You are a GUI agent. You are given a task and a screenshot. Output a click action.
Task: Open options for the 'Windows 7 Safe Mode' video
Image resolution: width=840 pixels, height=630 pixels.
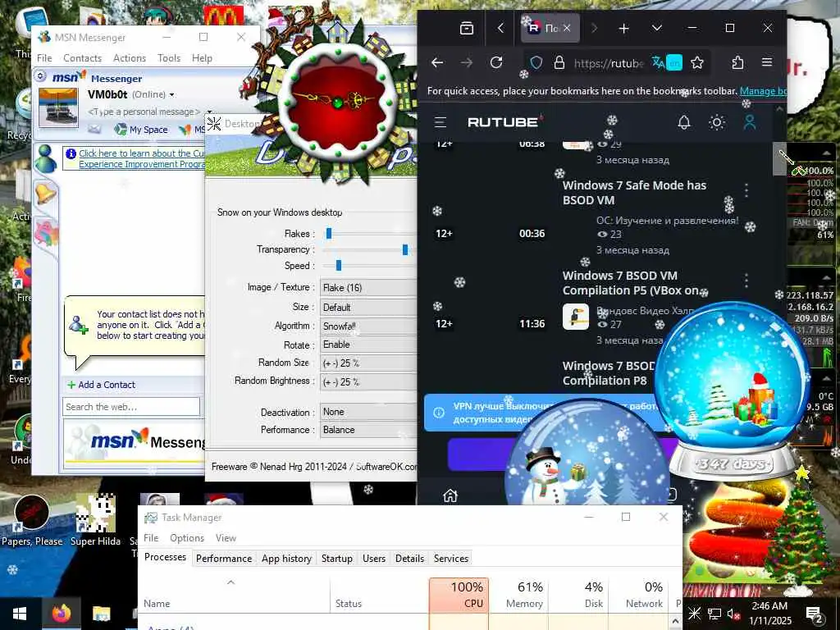click(746, 189)
